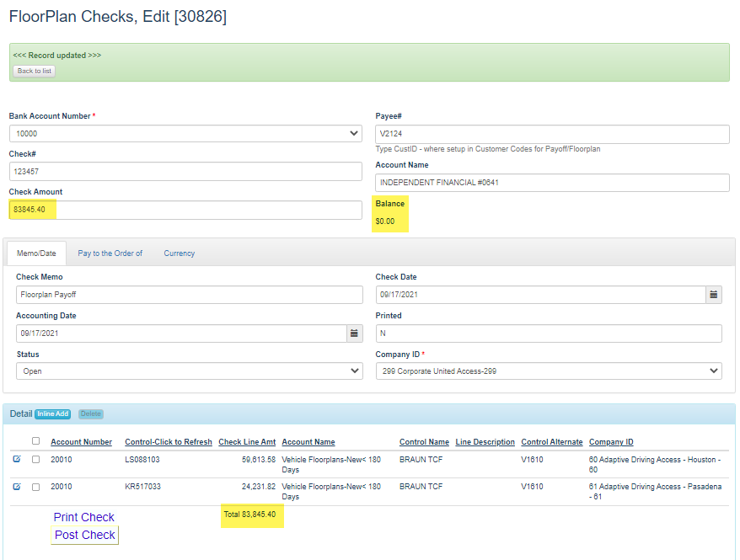Open the Pay to the Order of tab
The height and width of the screenshot is (560, 740).
(x=110, y=253)
